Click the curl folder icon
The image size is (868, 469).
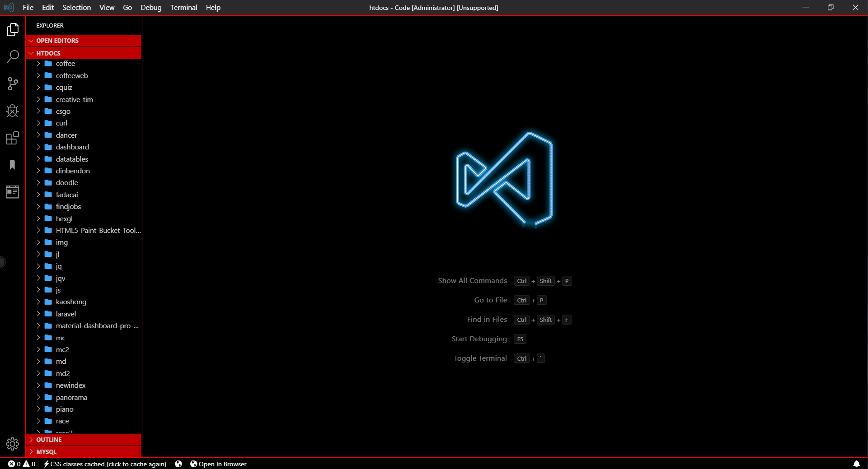coord(48,123)
